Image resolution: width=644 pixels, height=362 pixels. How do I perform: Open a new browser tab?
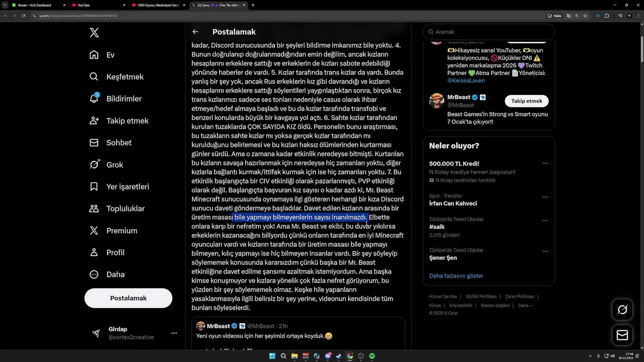[253, 5]
